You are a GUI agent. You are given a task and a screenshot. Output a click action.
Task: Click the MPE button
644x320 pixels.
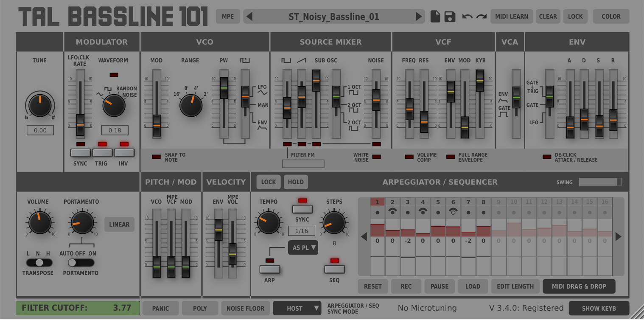(x=228, y=17)
